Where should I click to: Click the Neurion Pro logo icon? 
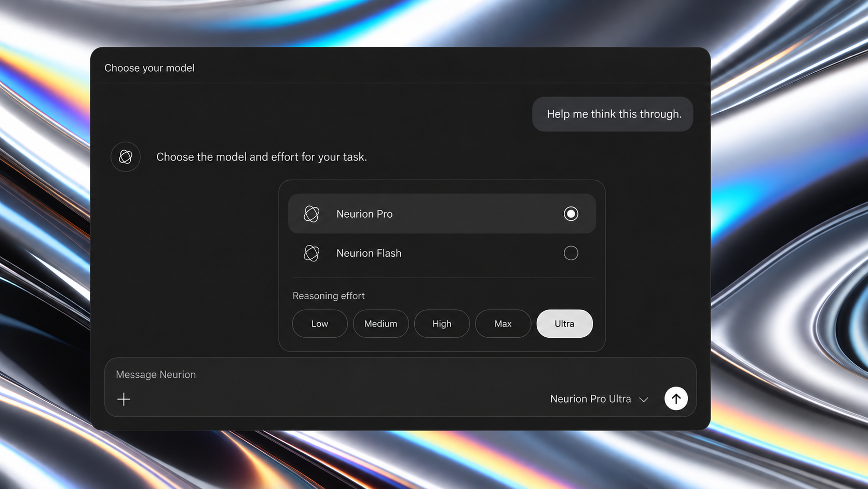[311, 214]
